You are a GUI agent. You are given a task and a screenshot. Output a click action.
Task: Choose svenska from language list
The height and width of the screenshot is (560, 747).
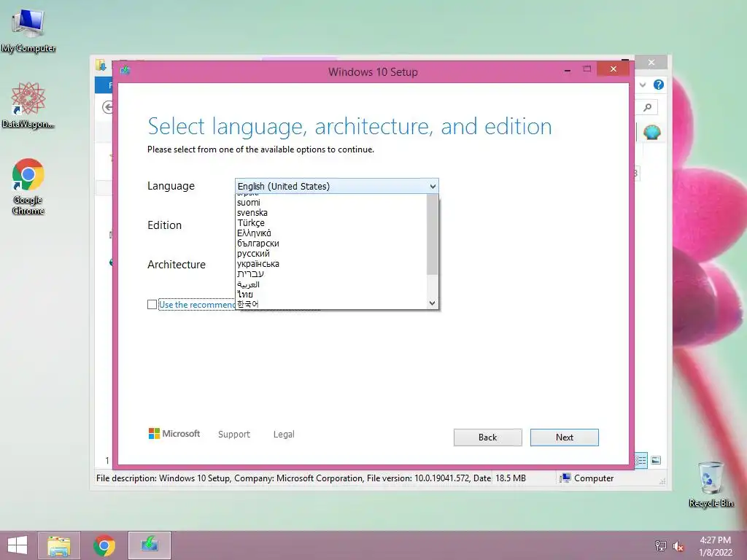332,212
